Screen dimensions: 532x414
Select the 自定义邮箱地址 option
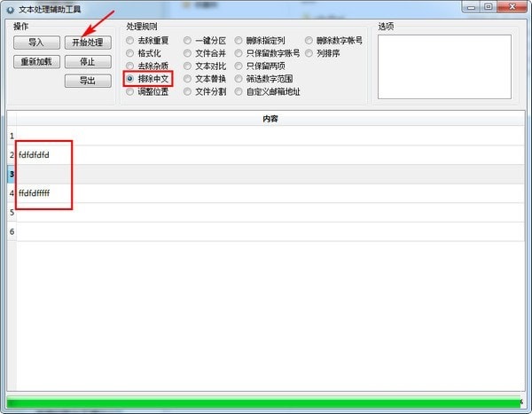point(268,91)
